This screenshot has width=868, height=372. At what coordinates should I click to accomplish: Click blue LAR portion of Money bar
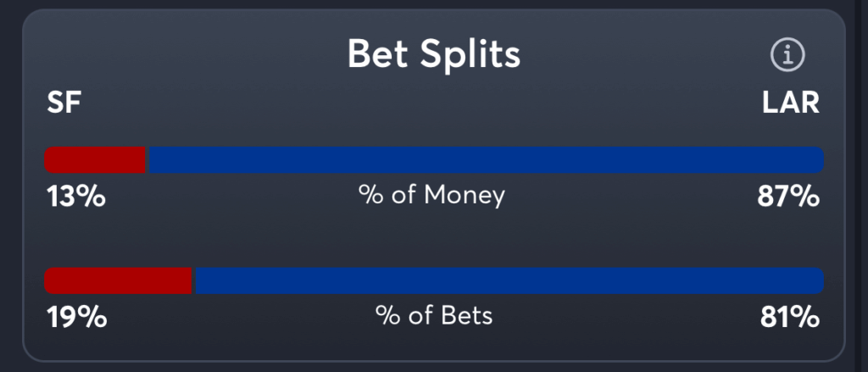(483, 160)
